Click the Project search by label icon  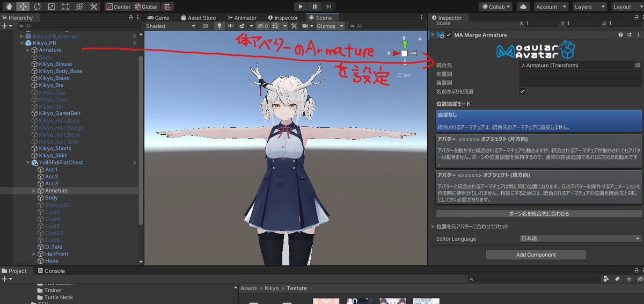617,279
